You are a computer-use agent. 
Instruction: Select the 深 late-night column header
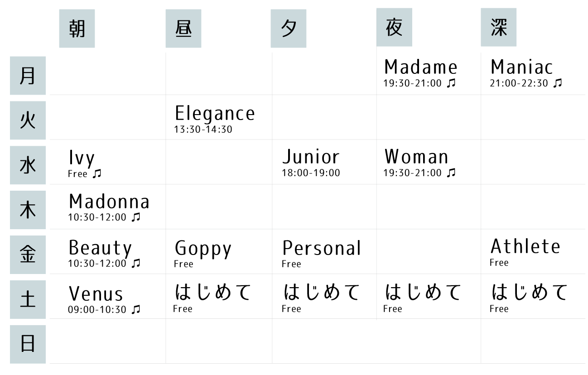(x=498, y=28)
